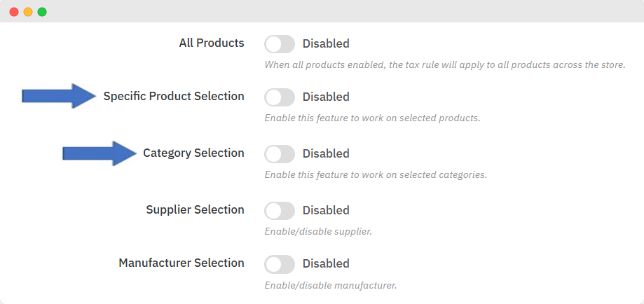Click the Manufacturer Selection label
The width and height of the screenshot is (644, 304).
click(181, 263)
